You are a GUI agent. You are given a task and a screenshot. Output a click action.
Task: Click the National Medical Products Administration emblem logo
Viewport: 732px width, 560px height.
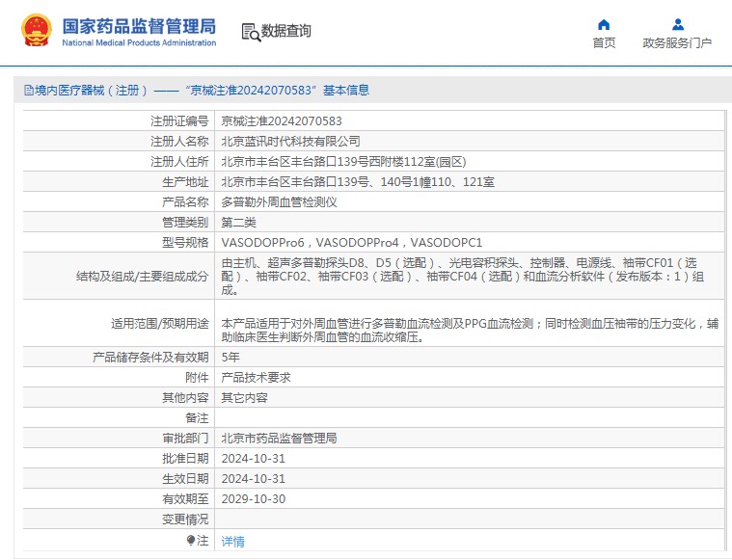coord(37,31)
